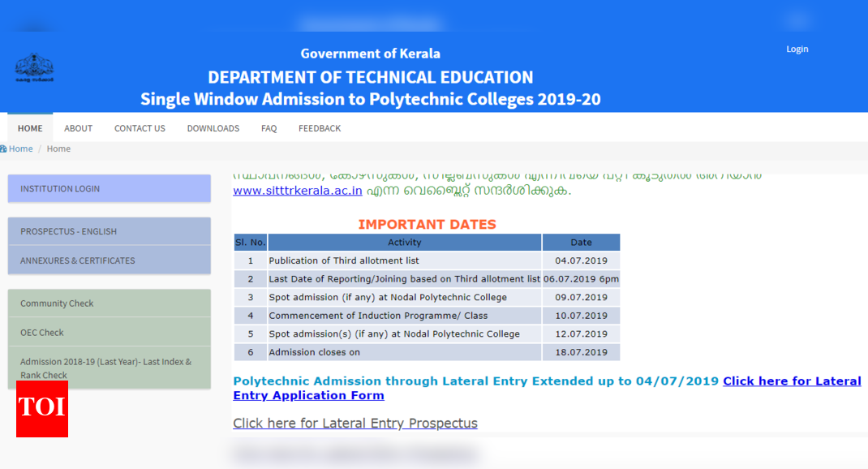Open ANNEXURES & CERTIFICATES sidebar item
The width and height of the screenshot is (868, 469).
coord(109,260)
